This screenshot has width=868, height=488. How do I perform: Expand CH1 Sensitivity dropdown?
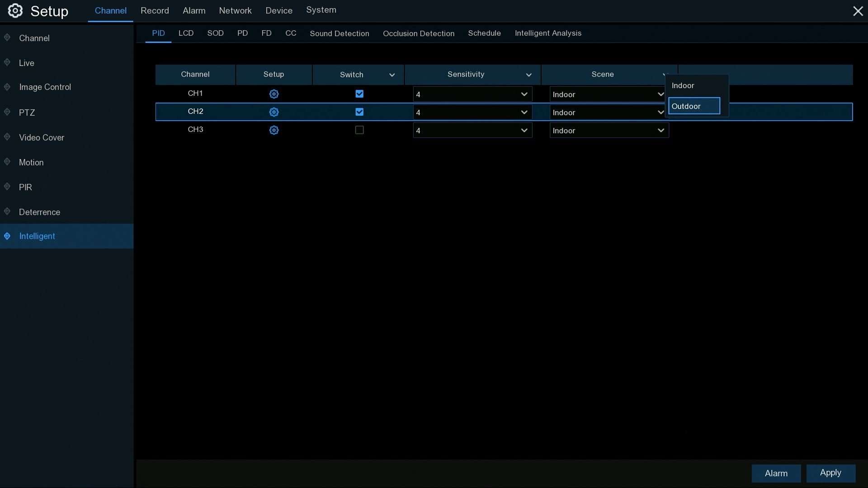pyautogui.click(x=472, y=94)
